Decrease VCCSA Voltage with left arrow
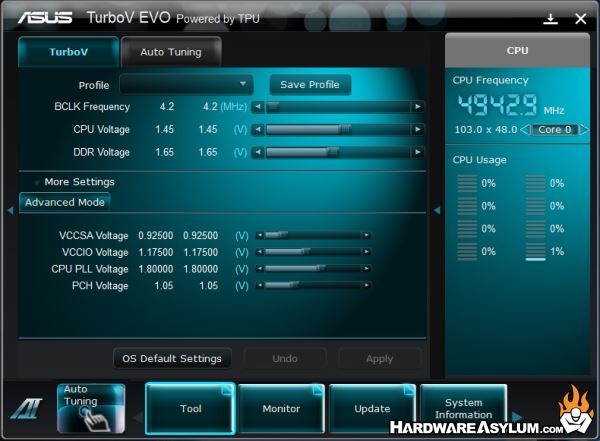 click(260, 235)
